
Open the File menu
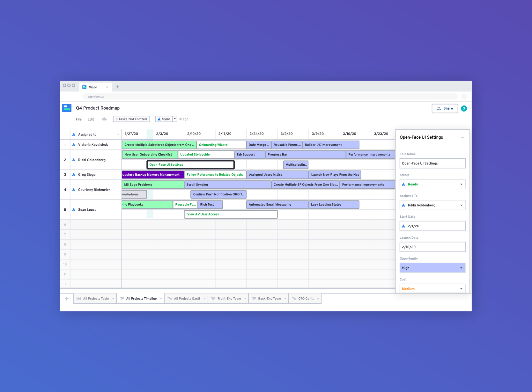coord(78,119)
